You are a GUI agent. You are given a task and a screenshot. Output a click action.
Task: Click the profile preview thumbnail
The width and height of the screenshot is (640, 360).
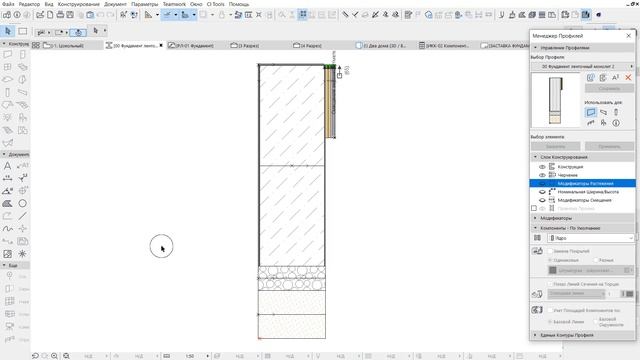pyautogui.click(x=556, y=100)
